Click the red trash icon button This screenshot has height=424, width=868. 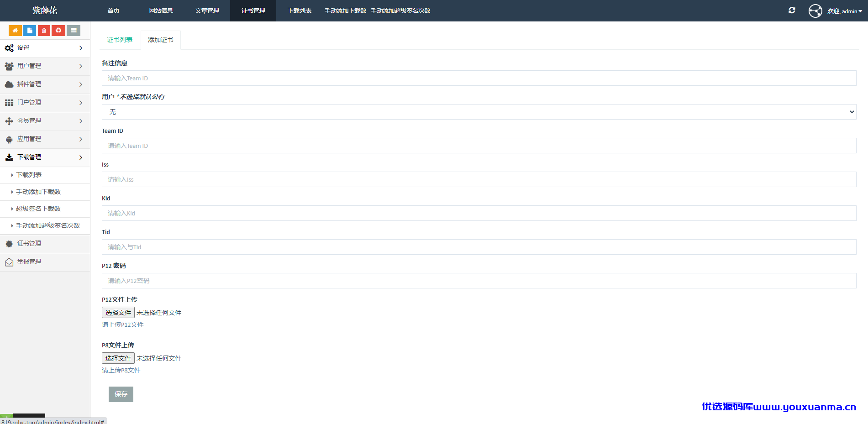coord(44,31)
